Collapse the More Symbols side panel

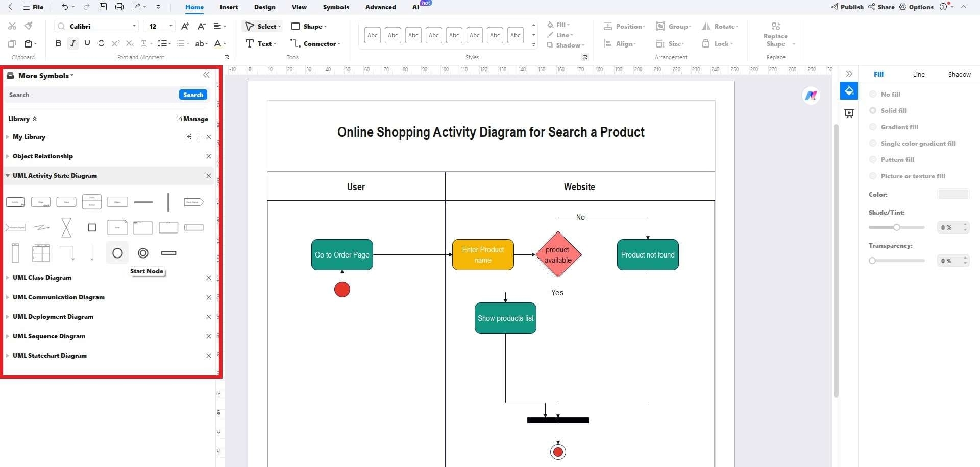pos(206,75)
